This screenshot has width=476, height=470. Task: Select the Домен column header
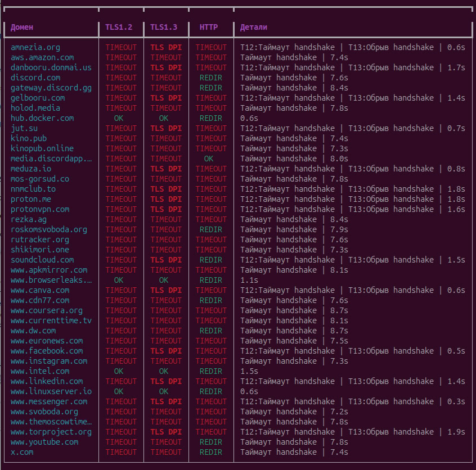[22, 28]
